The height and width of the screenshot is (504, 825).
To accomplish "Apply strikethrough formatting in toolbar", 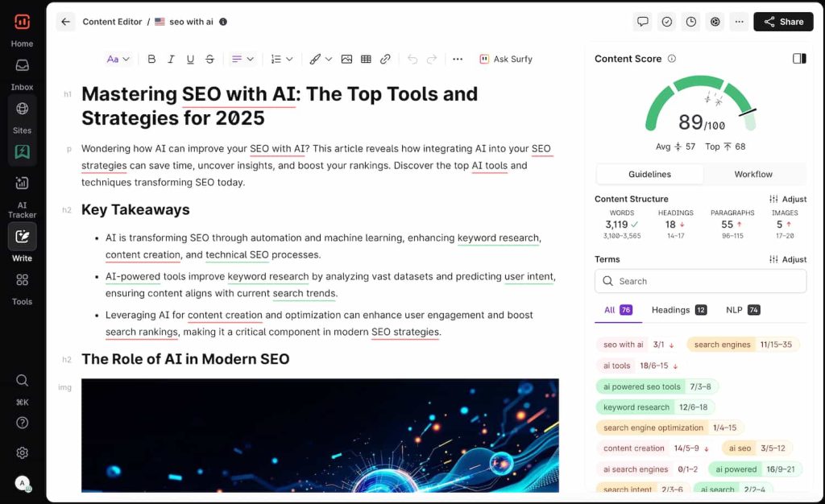I will click(x=209, y=59).
